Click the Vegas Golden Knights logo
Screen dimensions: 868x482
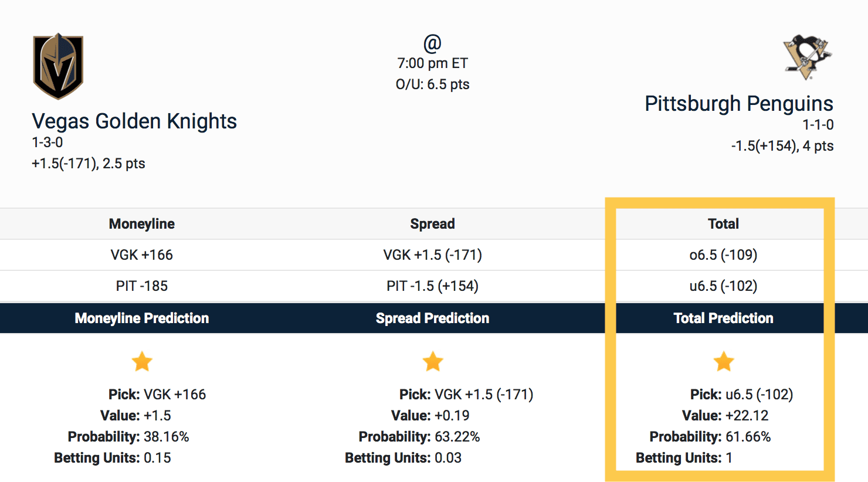[x=58, y=66]
